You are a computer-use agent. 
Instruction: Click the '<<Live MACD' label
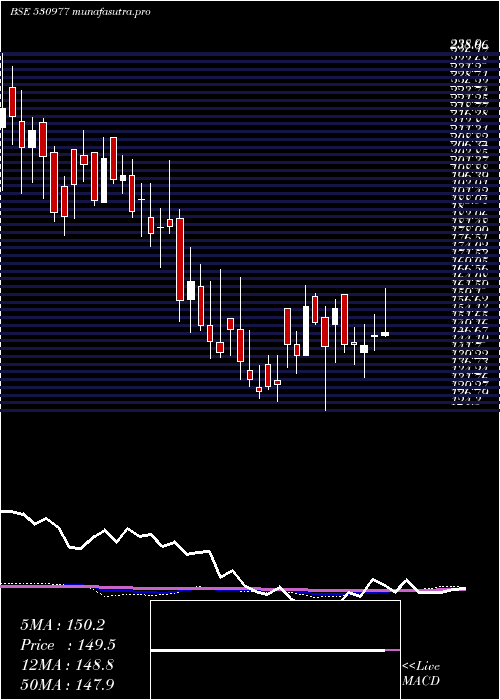click(421, 674)
